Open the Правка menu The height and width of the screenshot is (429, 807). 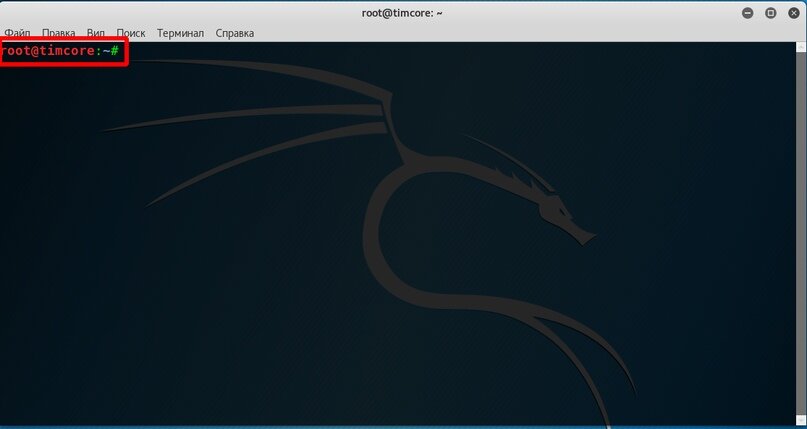(x=59, y=33)
